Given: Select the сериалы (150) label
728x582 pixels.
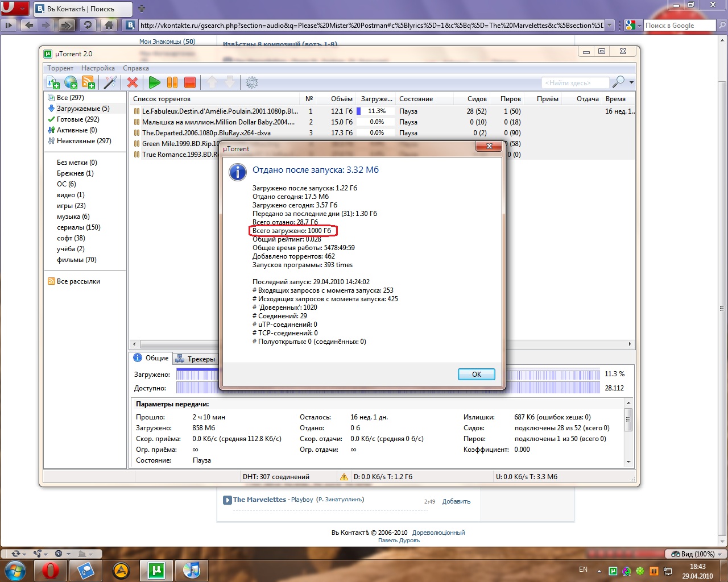Looking at the screenshot, I should 78,227.
